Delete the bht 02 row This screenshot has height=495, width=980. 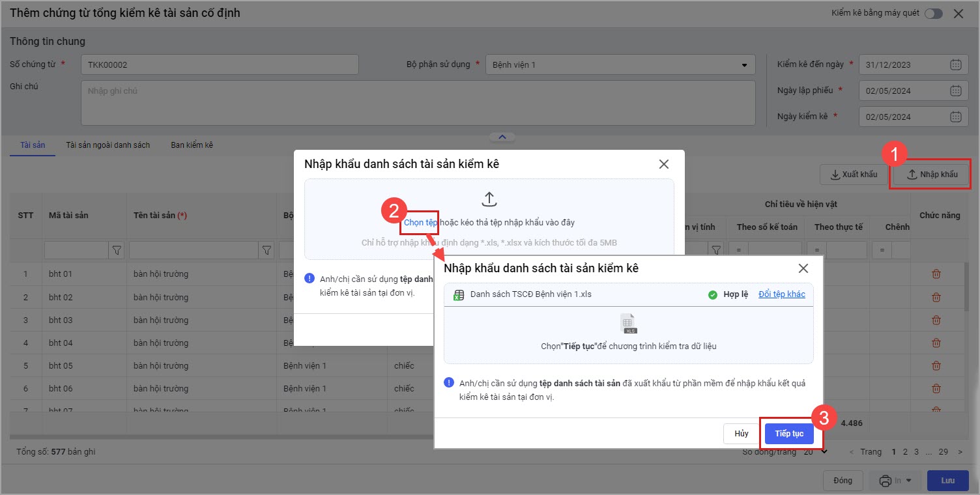point(936,297)
